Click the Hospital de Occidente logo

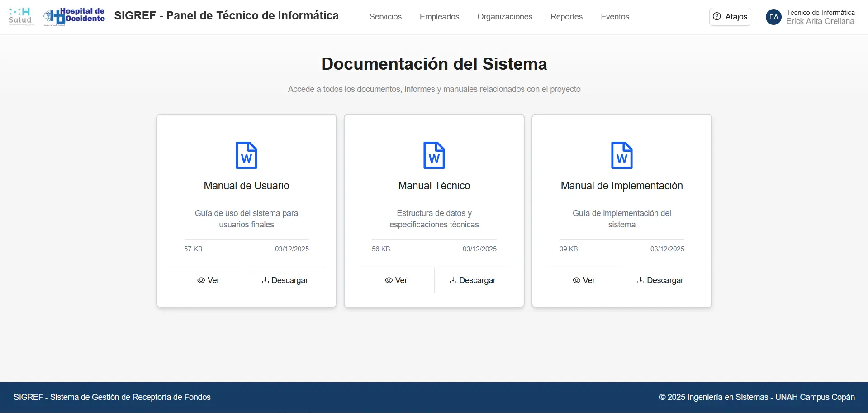pyautogui.click(x=74, y=16)
